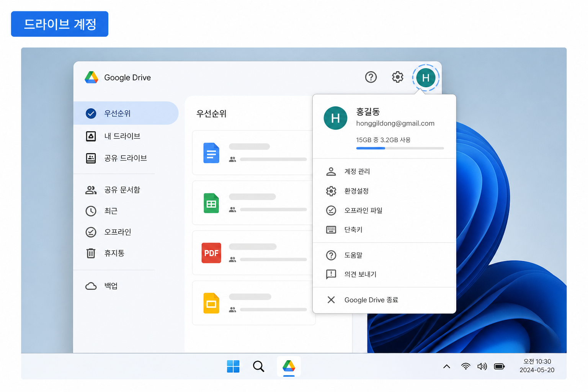Click the cloud icon beside 백업

tap(91, 286)
